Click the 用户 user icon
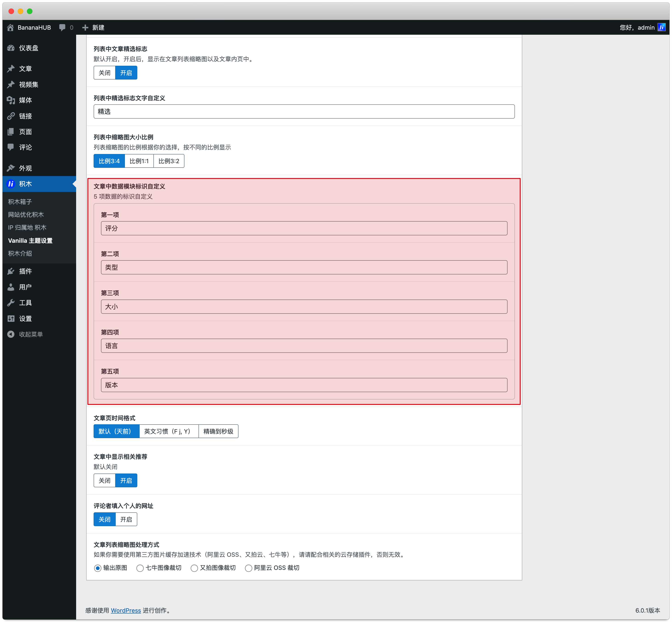 (11, 287)
